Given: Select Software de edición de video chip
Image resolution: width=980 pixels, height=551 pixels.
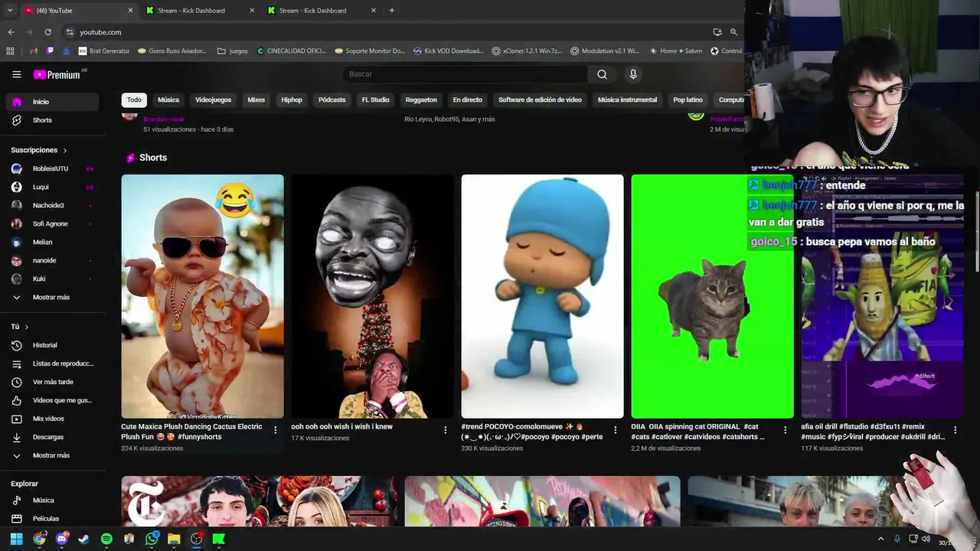Looking at the screenshot, I should tap(540, 100).
